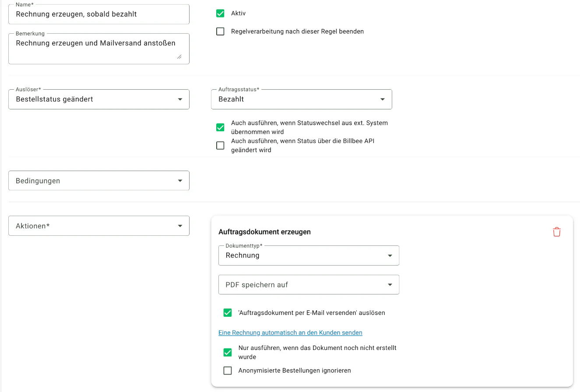Viewport: 580px width, 392px height.
Task: Click into the Bemerkung text area
Action: [99, 49]
